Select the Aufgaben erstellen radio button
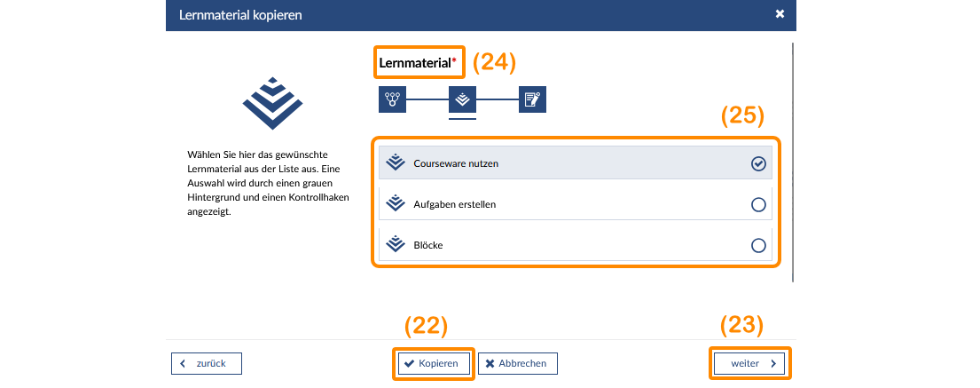This screenshot has width=980, height=388. coord(758,204)
